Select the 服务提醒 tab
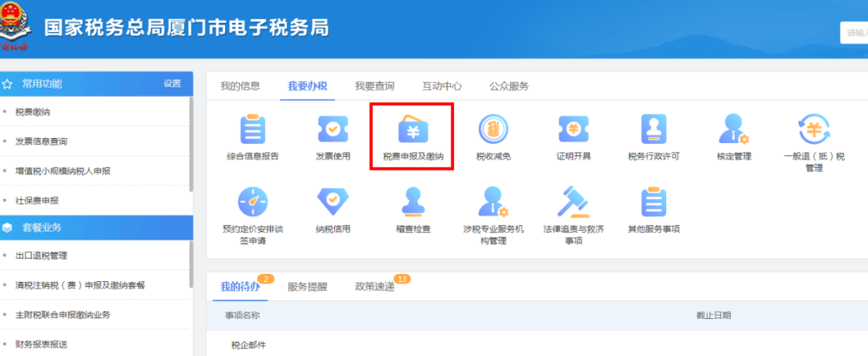Image resolution: width=868 pixels, height=356 pixels. pyautogui.click(x=307, y=287)
